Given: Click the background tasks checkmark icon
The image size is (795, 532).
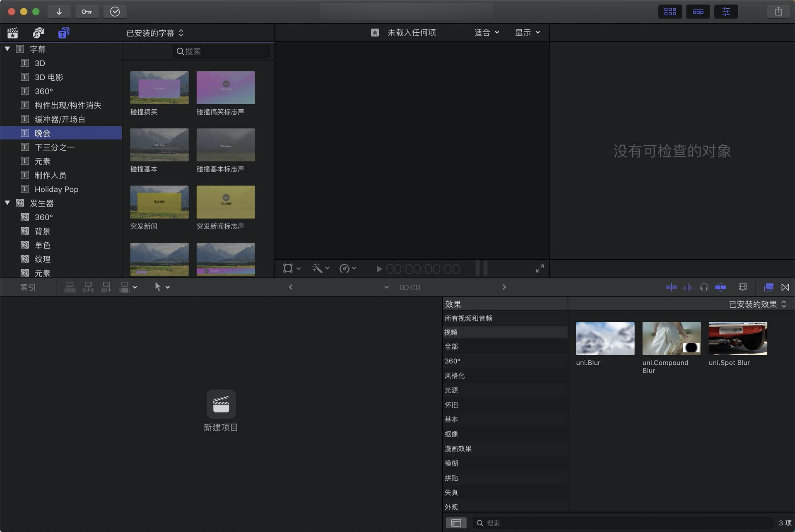Looking at the screenshot, I should [115, 12].
